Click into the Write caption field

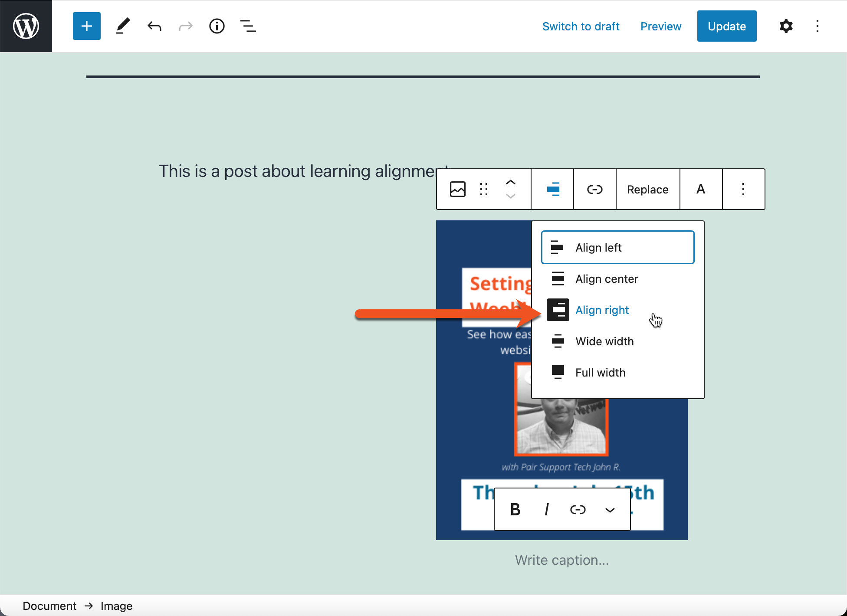[561, 560]
